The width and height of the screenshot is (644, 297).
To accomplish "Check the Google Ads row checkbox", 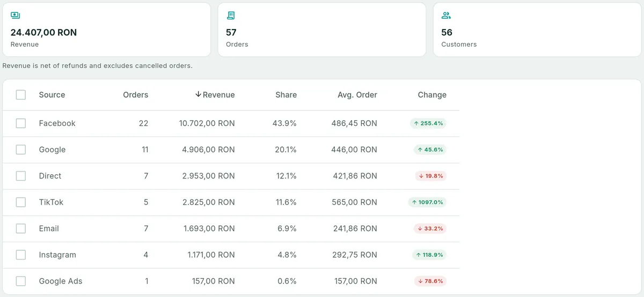I will click(21, 281).
